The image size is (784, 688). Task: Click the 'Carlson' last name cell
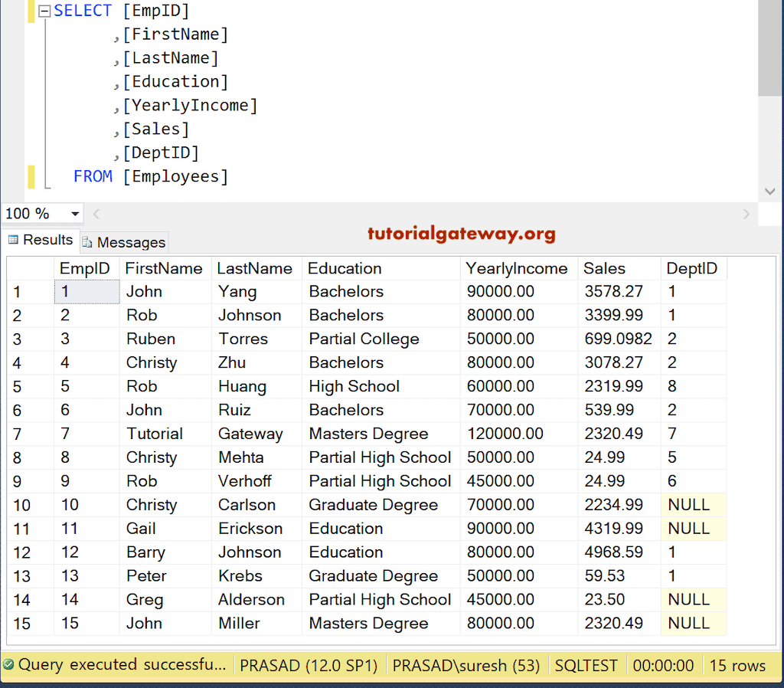(257, 505)
